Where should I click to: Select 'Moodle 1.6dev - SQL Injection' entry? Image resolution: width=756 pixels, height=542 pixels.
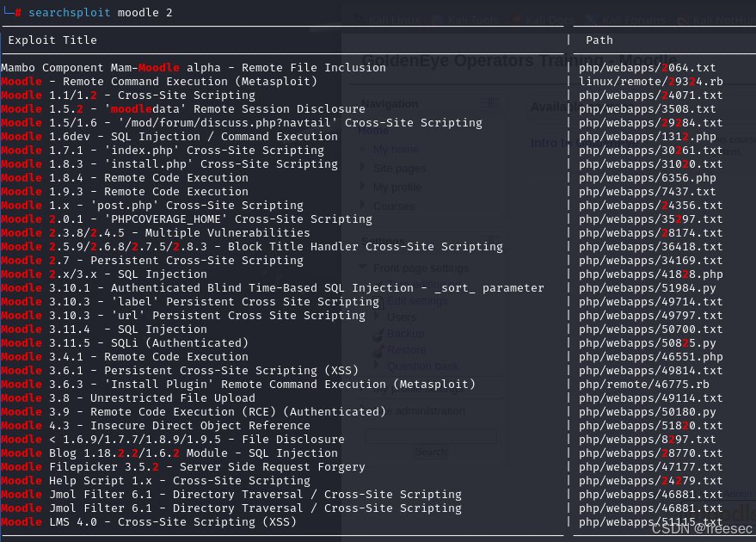(x=169, y=137)
